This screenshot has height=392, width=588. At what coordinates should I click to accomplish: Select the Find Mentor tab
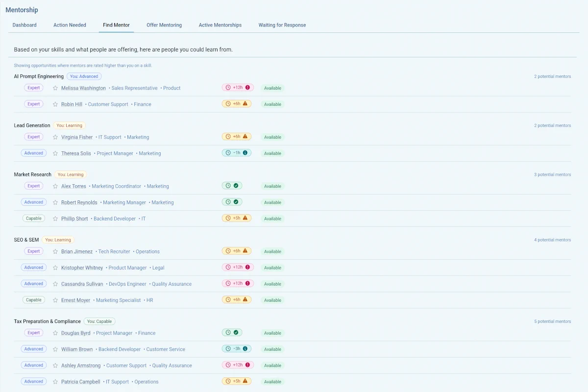click(116, 25)
